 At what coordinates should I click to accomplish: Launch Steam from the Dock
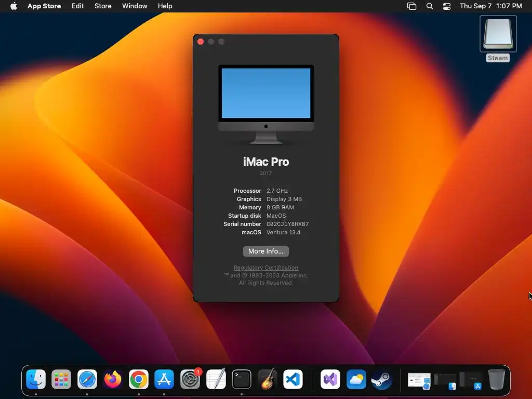(382, 379)
